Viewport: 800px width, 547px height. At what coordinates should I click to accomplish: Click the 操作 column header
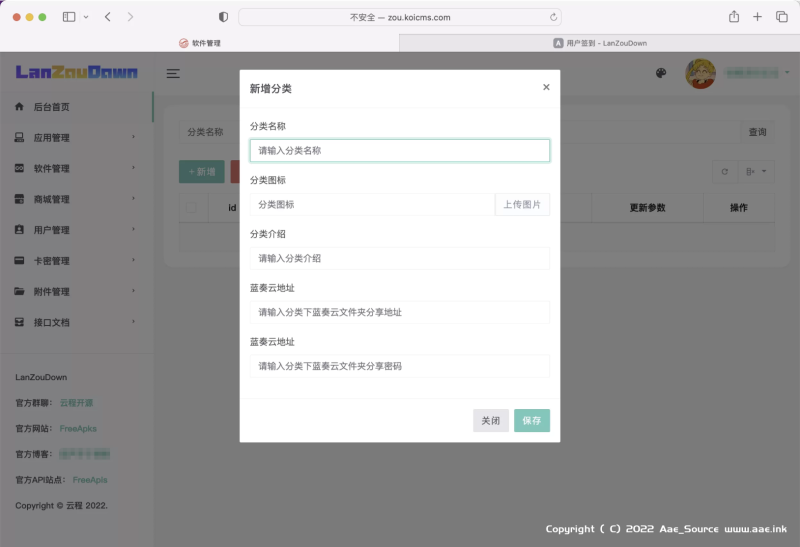[738, 208]
